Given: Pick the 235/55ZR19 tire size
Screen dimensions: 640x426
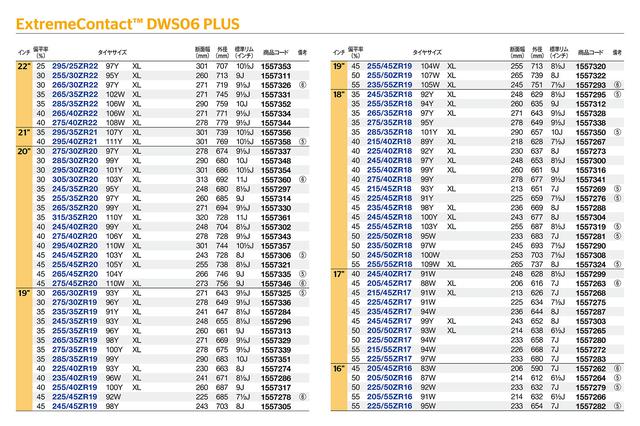Looking at the screenshot, I should coord(389,85).
